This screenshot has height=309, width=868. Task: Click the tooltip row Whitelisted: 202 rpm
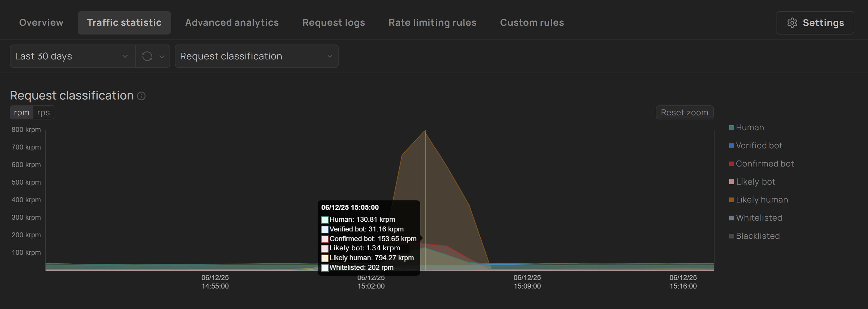coord(357,268)
